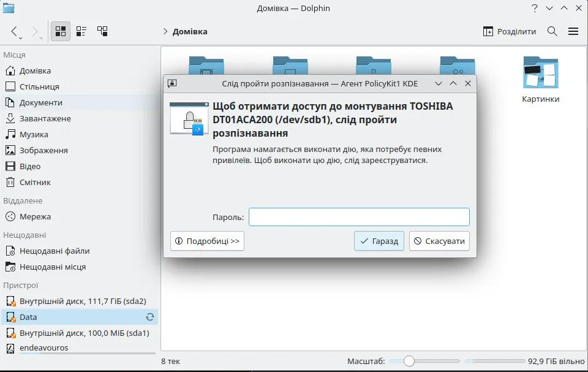Expand details with Подробиці >>
The height and width of the screenshot is (372, 588).
pos(207,241)
